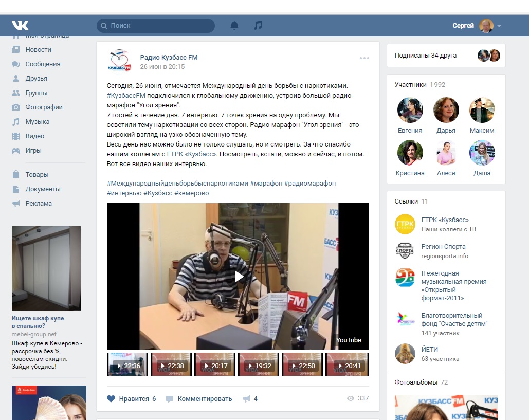Open the 22:38 video thumbnail
This screenshot has height=420, width=529.
[171, 364]
